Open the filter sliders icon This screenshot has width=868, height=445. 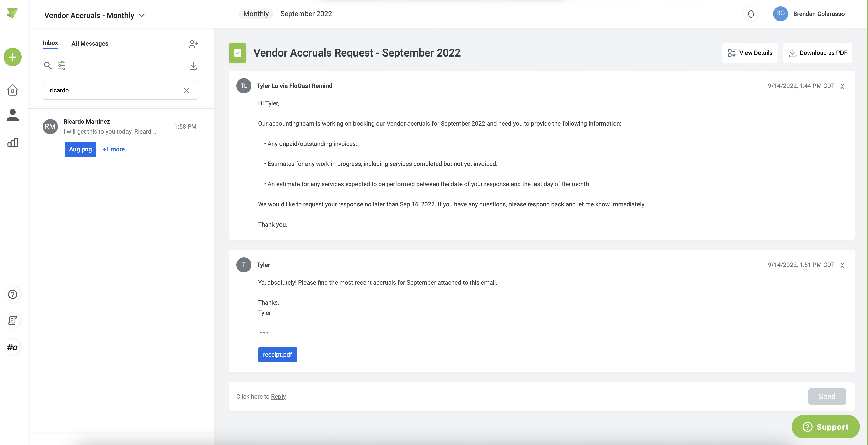pyautogui.click(x=61, y=65)
